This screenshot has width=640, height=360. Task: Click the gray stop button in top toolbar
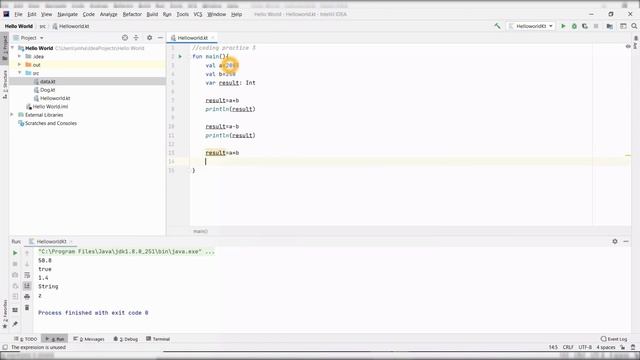(x=596, y=26)
